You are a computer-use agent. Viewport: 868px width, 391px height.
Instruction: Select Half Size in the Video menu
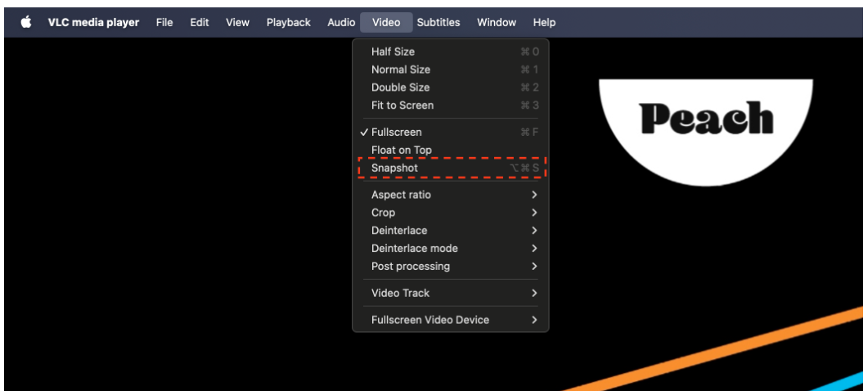(393, 52)
